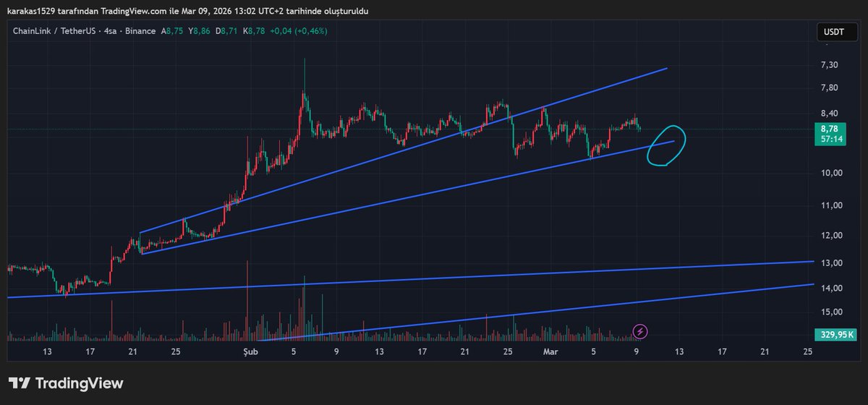Click the 7,80 price axis label
This screenshot has width=868, height=405.
click(x=830, y=88)
